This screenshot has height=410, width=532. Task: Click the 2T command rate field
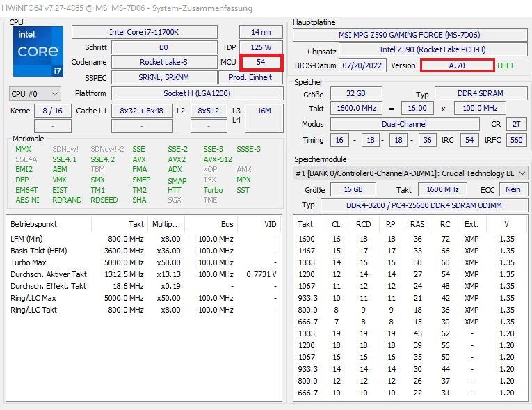tap(517, 124)
